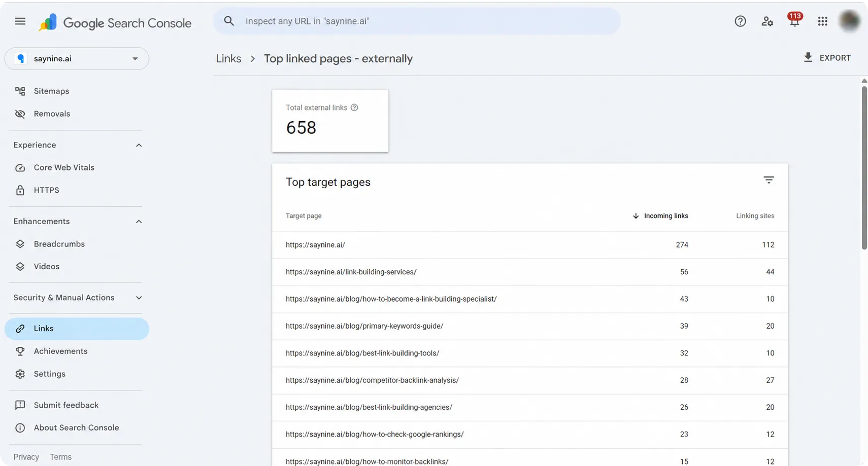Click the Sitemaps icon in sidebar
868x466 pixels.
click(x=20, y=91)
